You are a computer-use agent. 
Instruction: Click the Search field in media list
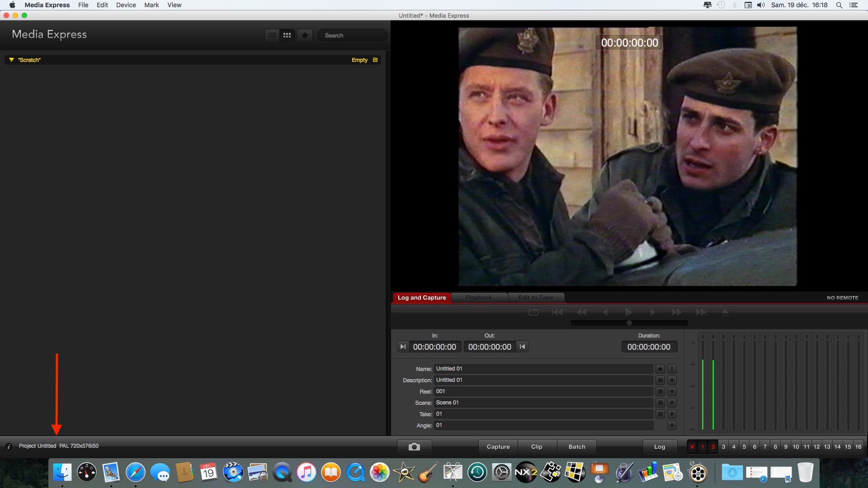[353, 35]
